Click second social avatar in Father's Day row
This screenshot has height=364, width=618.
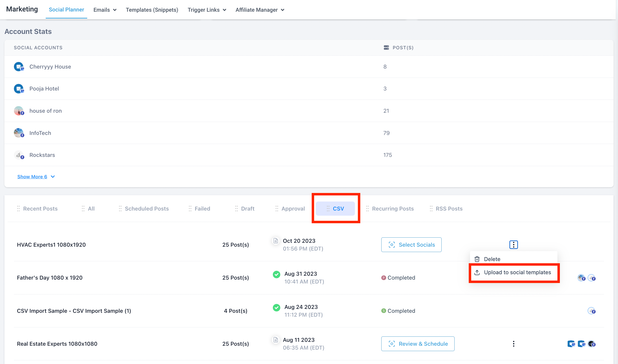592,278
